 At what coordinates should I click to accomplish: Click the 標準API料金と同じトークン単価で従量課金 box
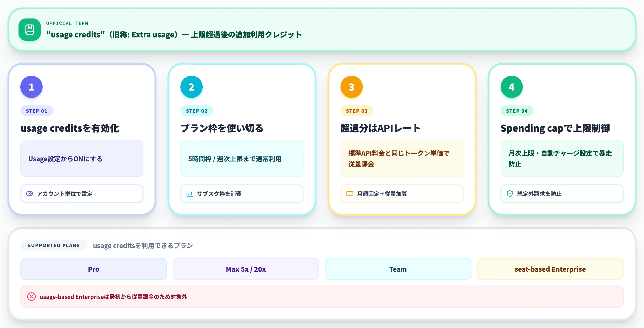click(x=402, y=158)
